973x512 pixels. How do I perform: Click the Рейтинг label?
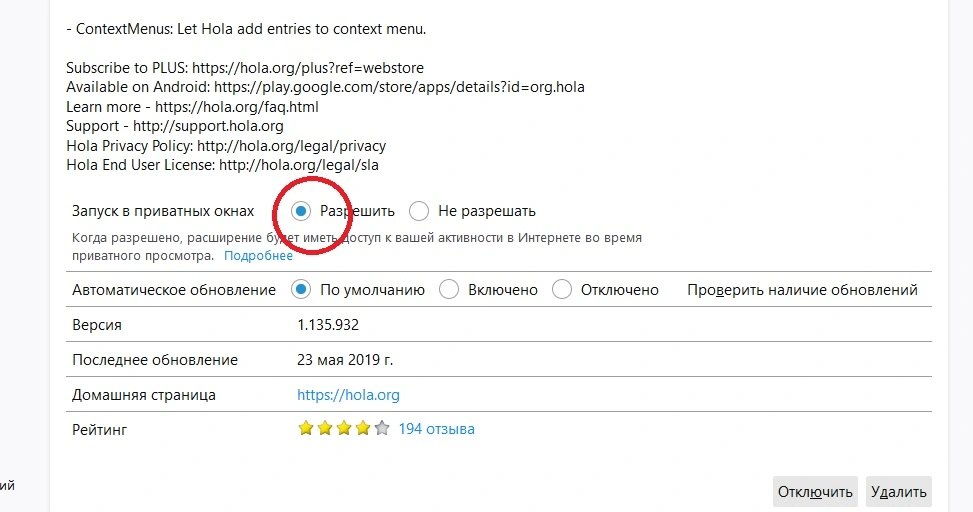[99, 429]
